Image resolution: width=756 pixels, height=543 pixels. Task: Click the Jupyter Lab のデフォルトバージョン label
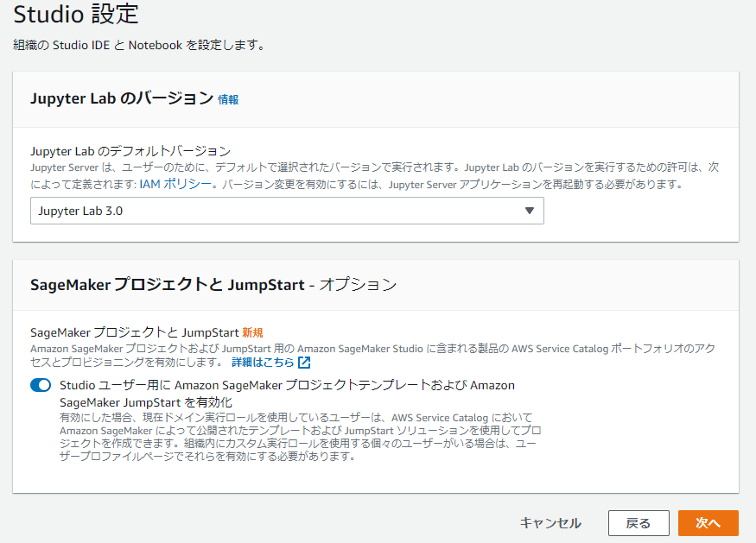pos(130,151)
